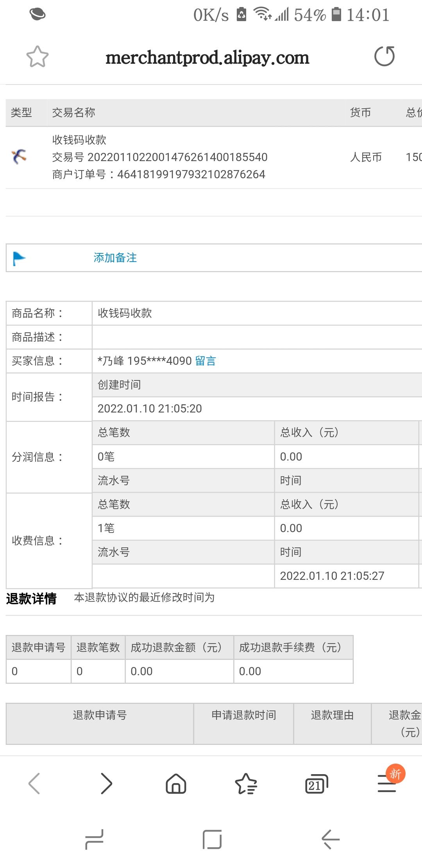
Task: Tap the Android home square button
Action: 212,839
